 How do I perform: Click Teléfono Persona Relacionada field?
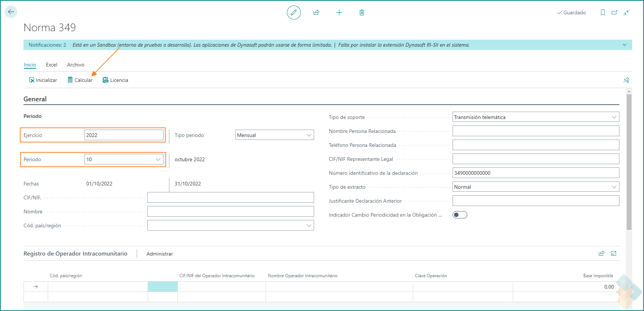coord(536,145)
